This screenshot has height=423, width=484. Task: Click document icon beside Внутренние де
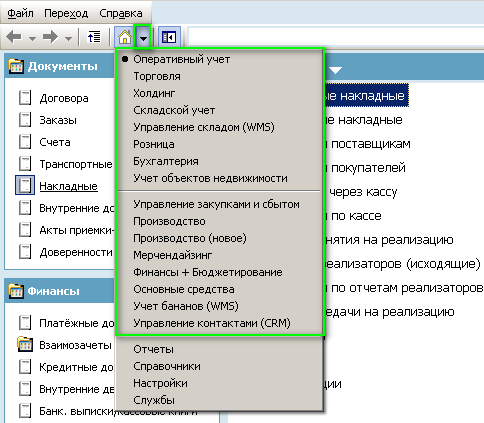click(x=25, y=389)
